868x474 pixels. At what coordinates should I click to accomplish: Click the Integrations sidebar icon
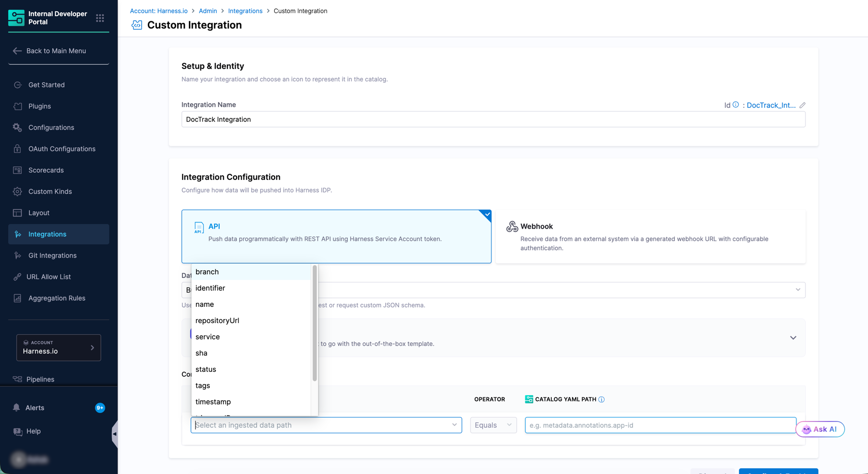pyautogui.click(x=18, y=234)
